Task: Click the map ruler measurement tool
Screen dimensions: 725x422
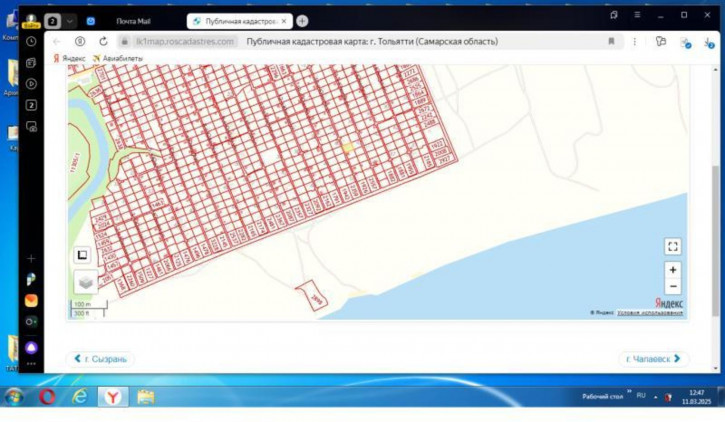Action: coord(83,256)
